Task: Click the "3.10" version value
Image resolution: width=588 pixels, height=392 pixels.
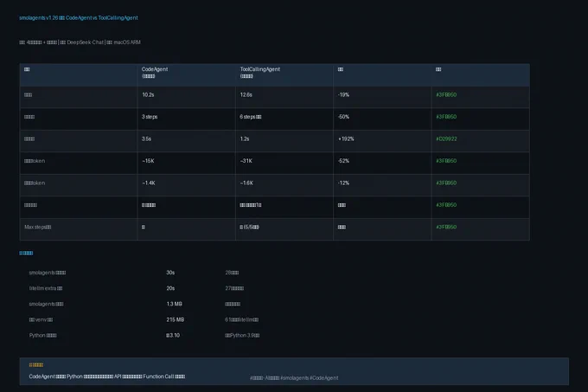Action: [173, 336]
